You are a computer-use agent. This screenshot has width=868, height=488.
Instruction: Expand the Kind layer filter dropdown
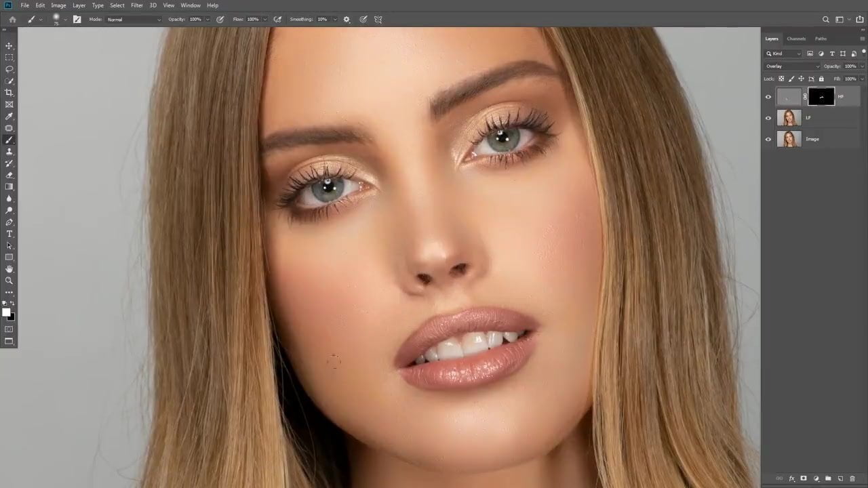(784, 54)
